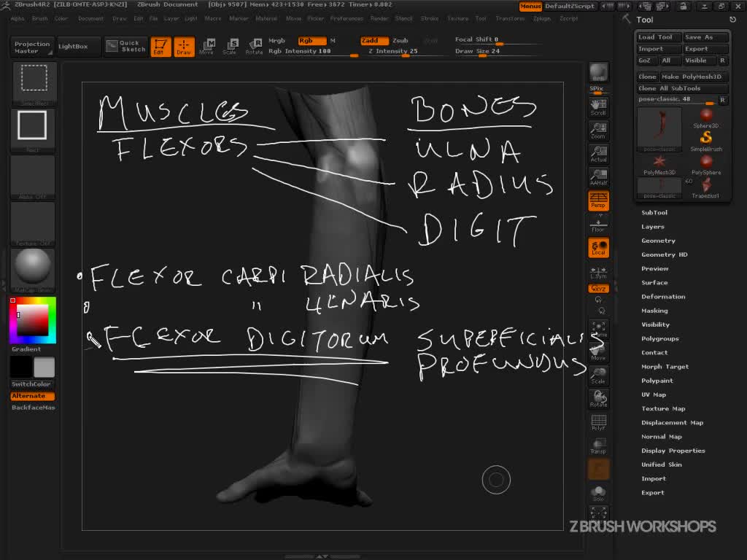Expand the Geometry HD section
The width and height of the screenshot is (747, 560).
(x=664, y=254)
